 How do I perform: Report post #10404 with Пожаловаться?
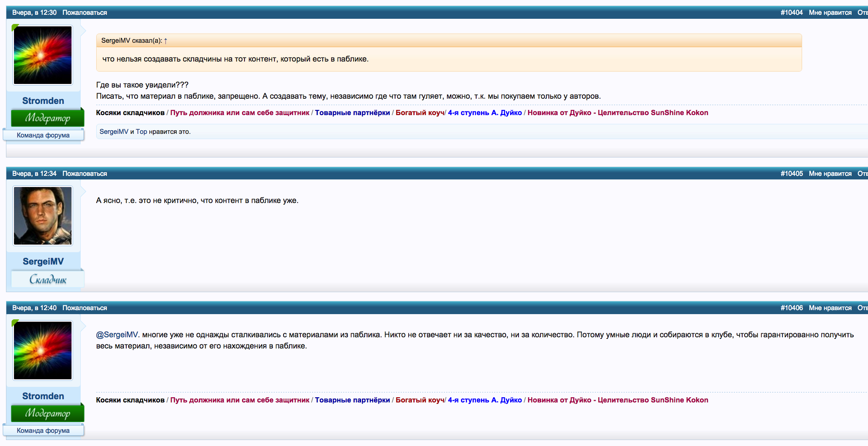85,13
